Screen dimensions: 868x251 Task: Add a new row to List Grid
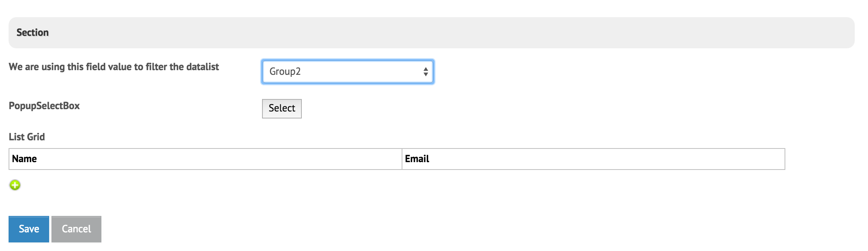pos(15,185)
